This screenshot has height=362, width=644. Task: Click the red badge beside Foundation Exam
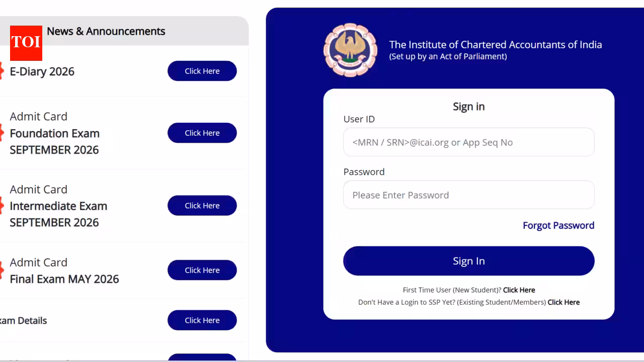(2, 133)
